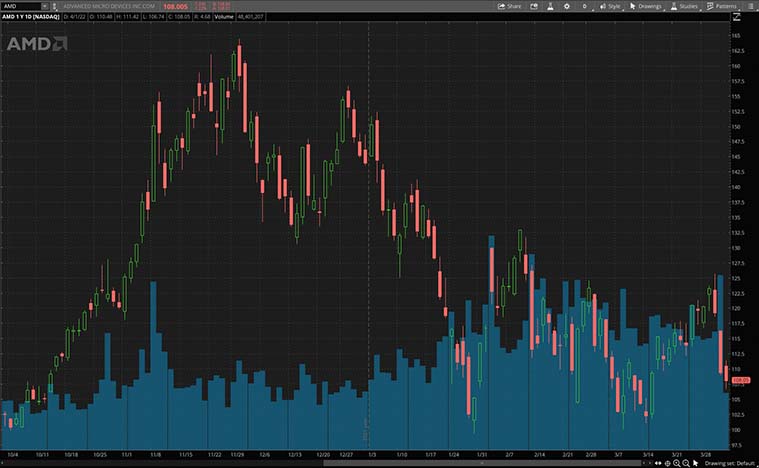Click the Volume study label

pyautogui.click(x=224, y=16)
